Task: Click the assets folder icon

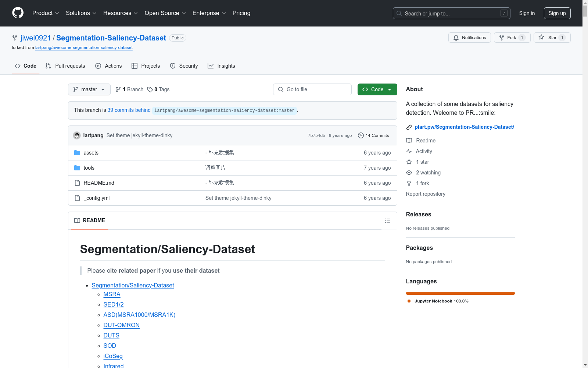Action: click(77, 153)
